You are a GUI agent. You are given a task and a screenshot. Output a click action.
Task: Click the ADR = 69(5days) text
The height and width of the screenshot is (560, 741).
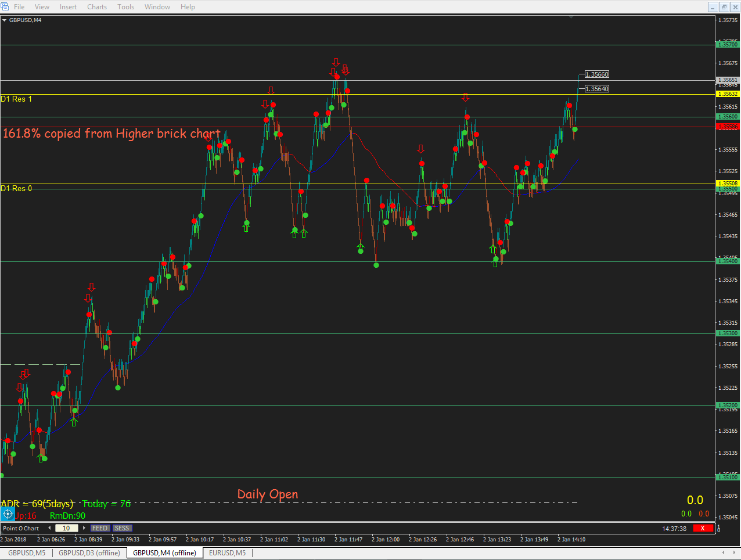[x=37, y=504]
